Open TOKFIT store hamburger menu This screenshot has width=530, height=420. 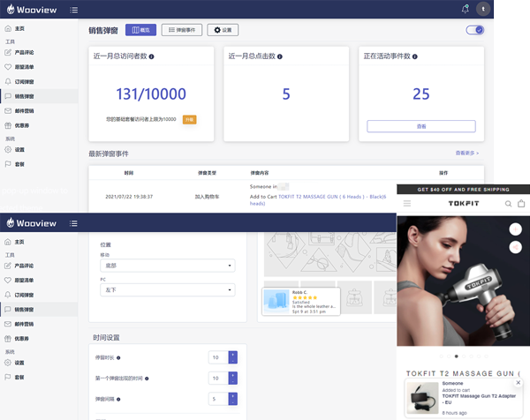pos(407,203)
